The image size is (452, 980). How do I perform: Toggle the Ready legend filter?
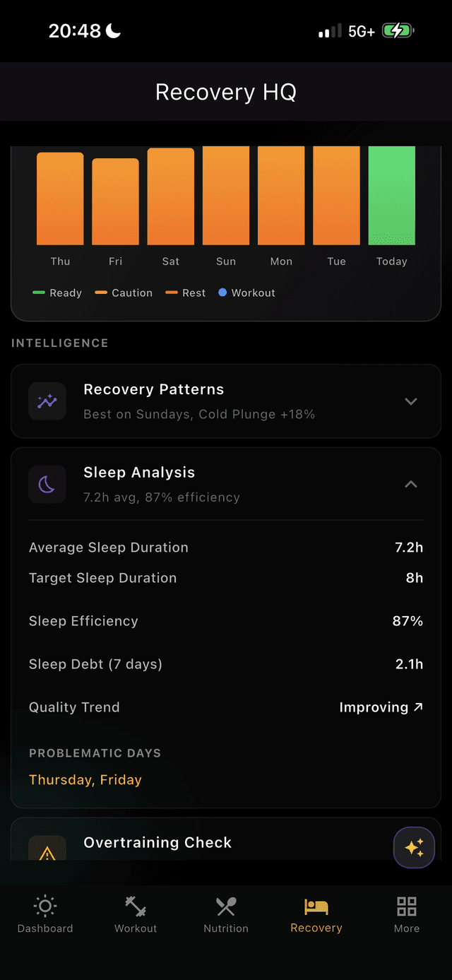click(56, 293)
